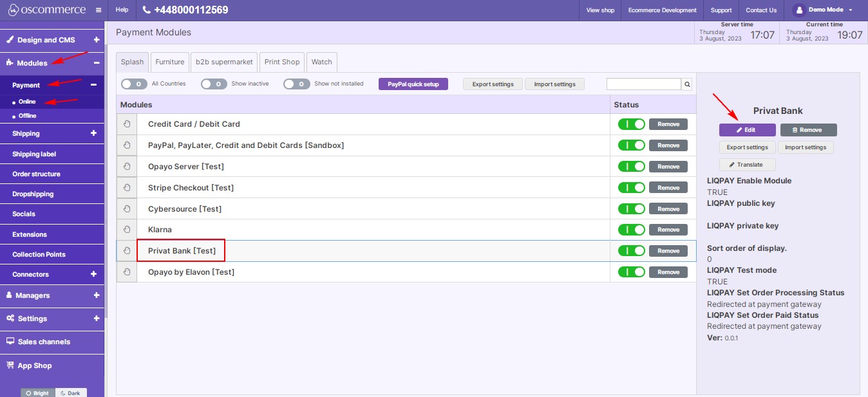Click the Modules puzzle icon
Image resolution: width=868 pixels, height=397 pixels.
10,63
